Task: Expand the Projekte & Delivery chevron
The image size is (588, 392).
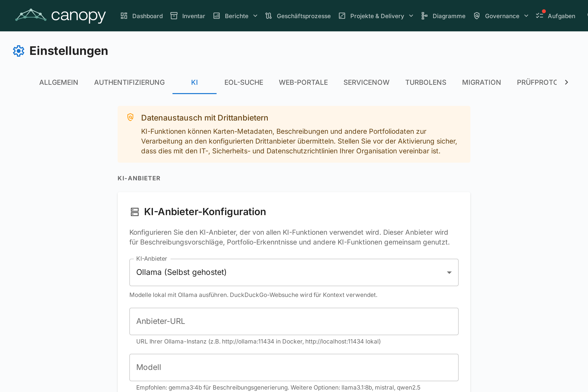Action: click(x=411, y=16)
